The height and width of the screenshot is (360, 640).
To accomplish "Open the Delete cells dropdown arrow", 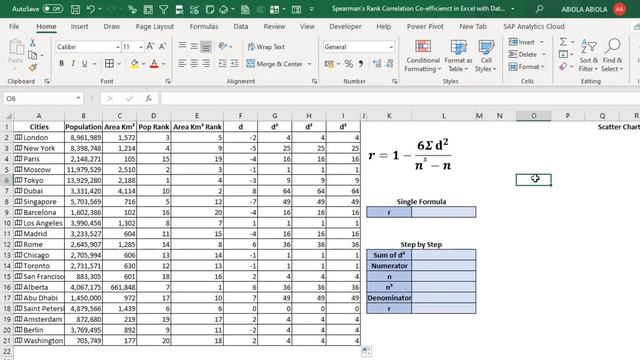I will (x=544, y=54).
